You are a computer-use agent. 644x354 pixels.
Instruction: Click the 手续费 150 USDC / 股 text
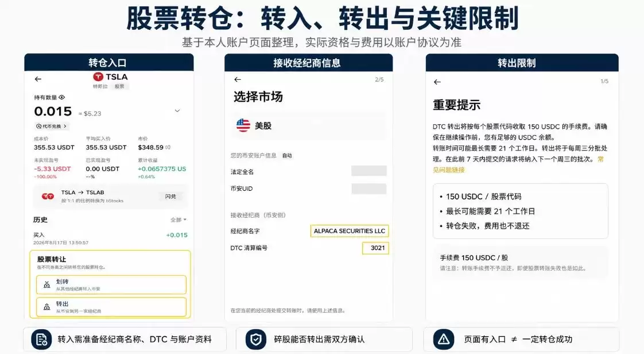[x=474, y=258]
